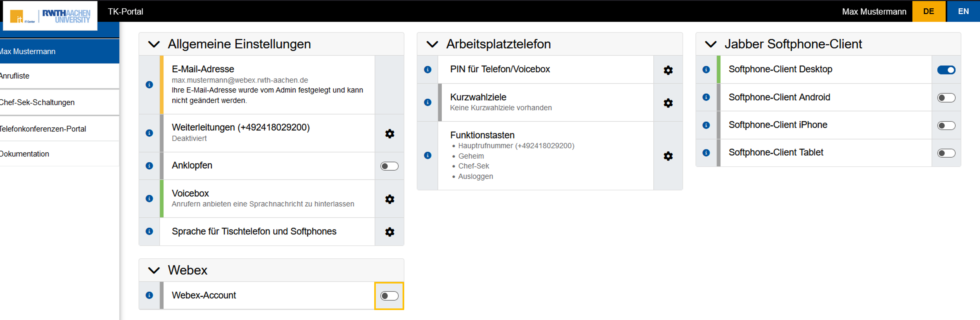Select DE language button

click(928, 11)
